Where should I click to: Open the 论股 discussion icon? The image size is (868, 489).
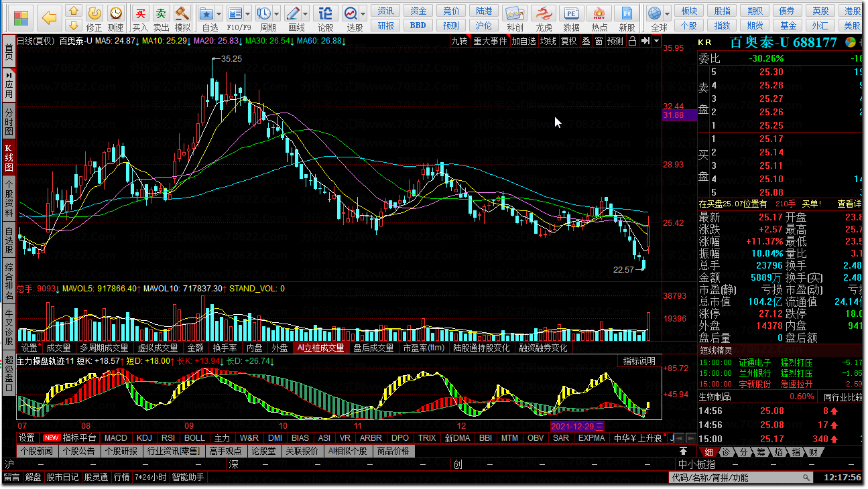(325, 18)
